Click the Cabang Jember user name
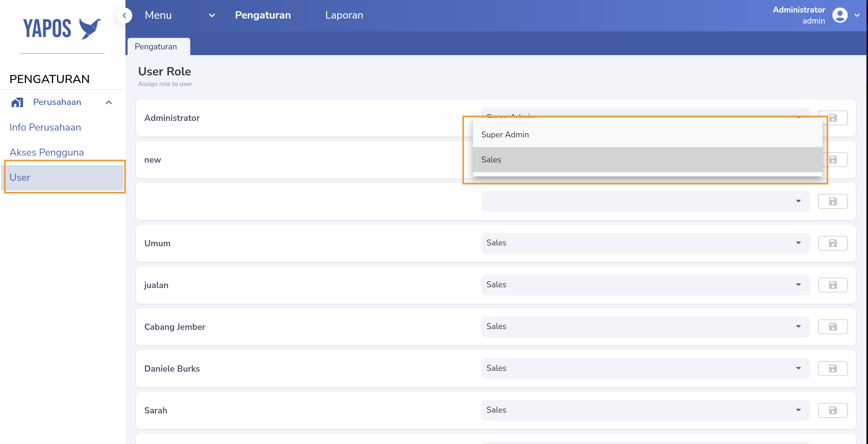Image resolution: width=868 pixels, height=444 pixels. [175, 327]
